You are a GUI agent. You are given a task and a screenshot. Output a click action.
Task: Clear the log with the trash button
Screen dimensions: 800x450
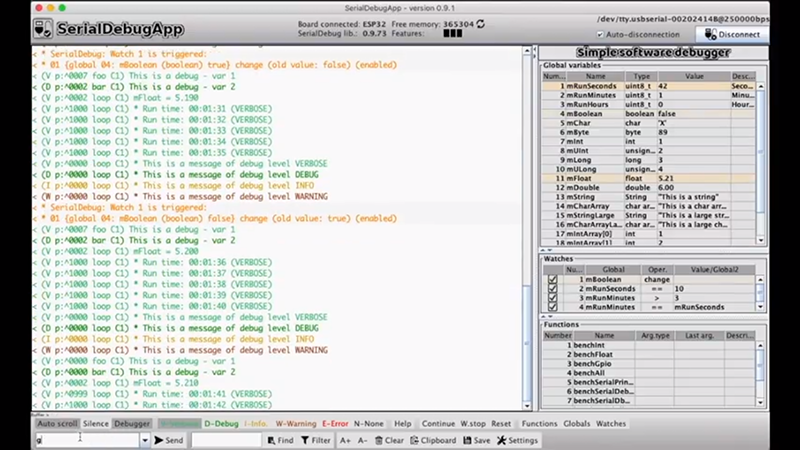coord(389,440)
